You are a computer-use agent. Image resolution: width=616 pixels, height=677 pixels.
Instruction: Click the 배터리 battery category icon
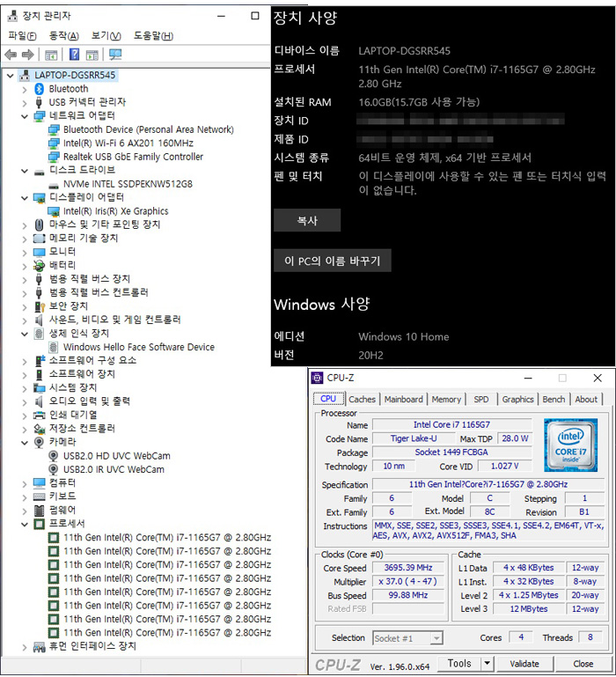click(40, 266)
